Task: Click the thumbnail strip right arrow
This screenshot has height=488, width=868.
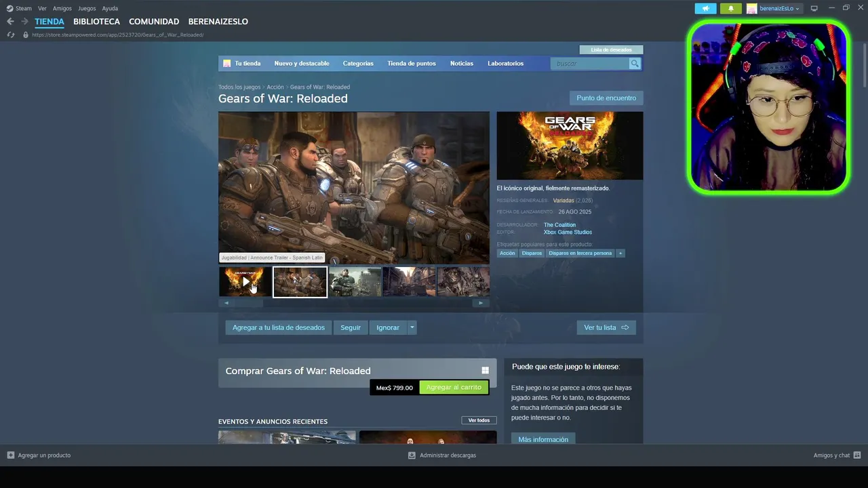Action: [481, 303]
